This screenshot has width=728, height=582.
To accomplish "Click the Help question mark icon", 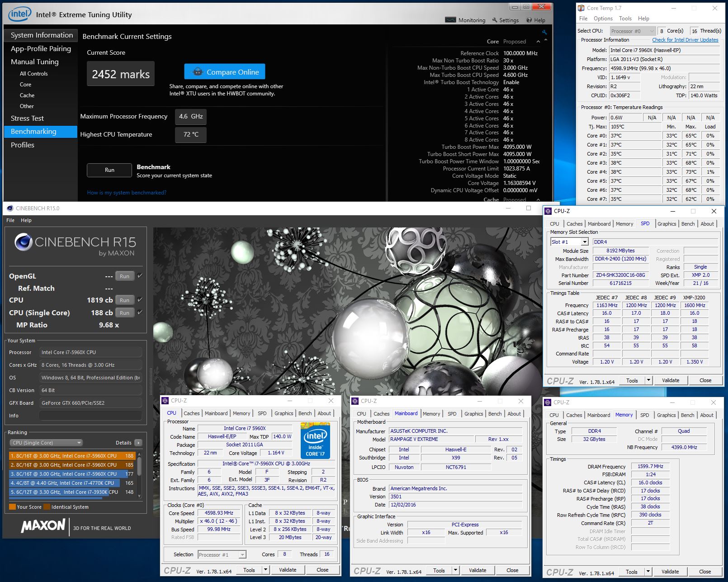I will tap(529, 20).
